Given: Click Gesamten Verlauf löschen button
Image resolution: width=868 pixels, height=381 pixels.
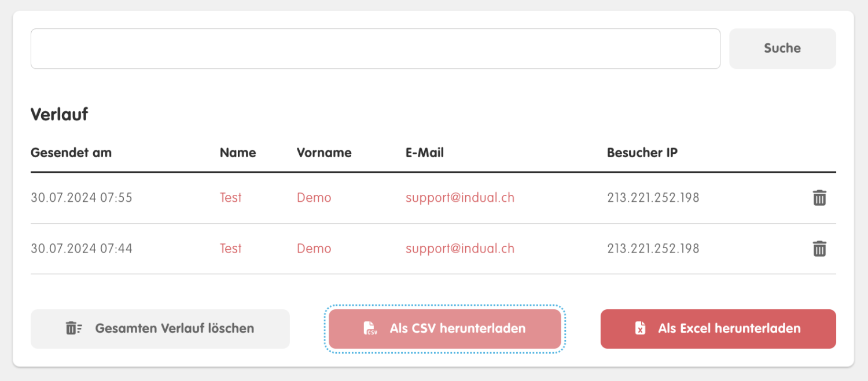Looking at the screenshot, I should point(160,329).
